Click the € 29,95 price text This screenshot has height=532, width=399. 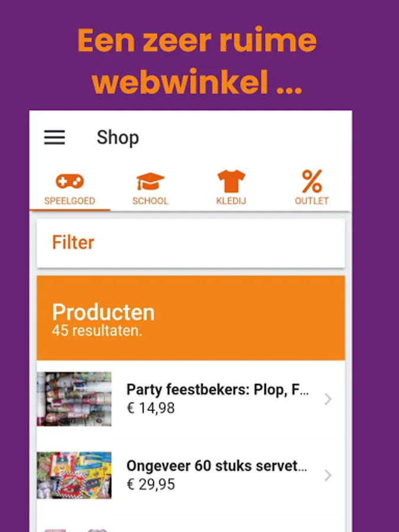[x=151, y=485]
